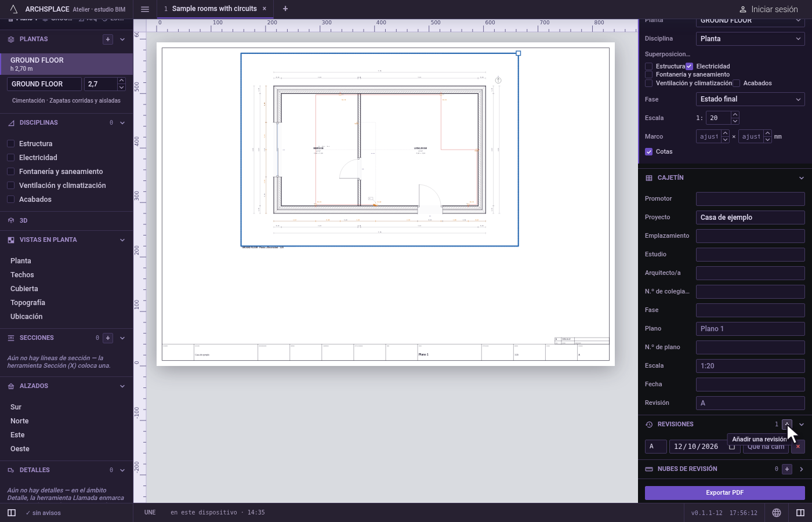Enable the Estructura discipline checkbox in left panel
Screen dimensions: 812x522
click(x=10, y=144)
